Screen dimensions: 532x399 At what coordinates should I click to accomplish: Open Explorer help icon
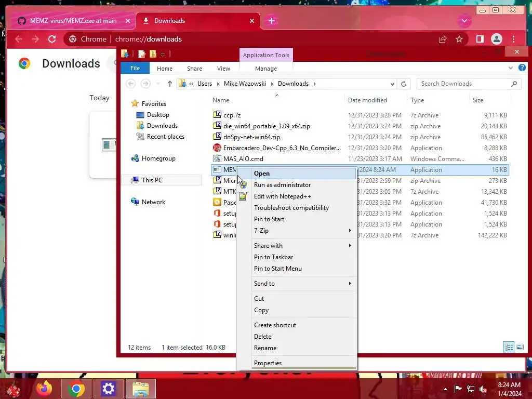point(522,68)
